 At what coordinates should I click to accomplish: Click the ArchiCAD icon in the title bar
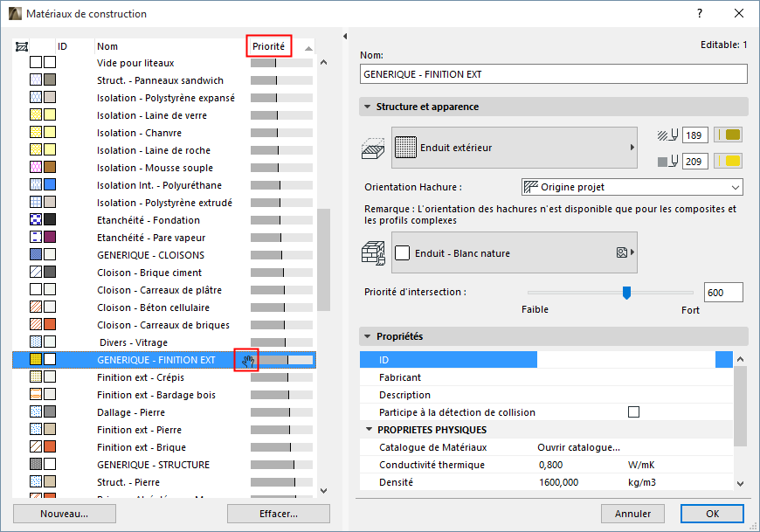click(15, 14)
